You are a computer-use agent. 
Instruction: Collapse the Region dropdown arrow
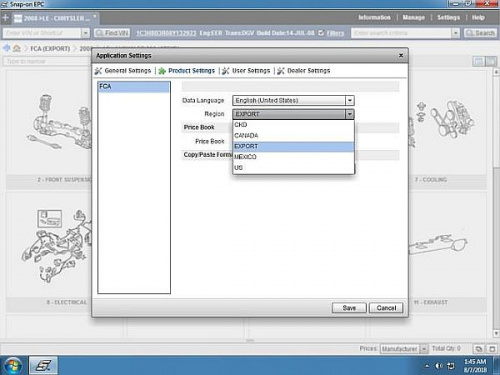coord(349,114)
